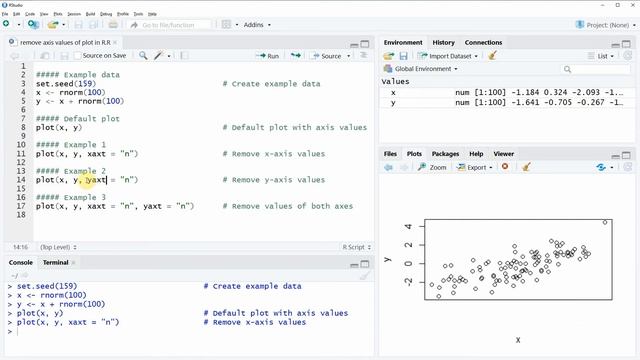Click the Run button
This screenshot has width=640, height=360.
click(x=267, y=56)
